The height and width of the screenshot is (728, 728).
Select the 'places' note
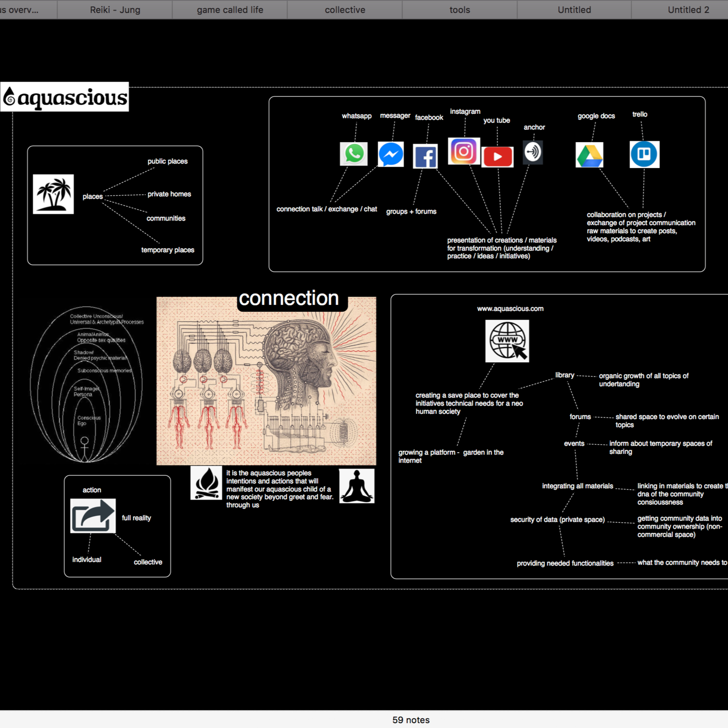pyautogui.click(x=93, y=196)
